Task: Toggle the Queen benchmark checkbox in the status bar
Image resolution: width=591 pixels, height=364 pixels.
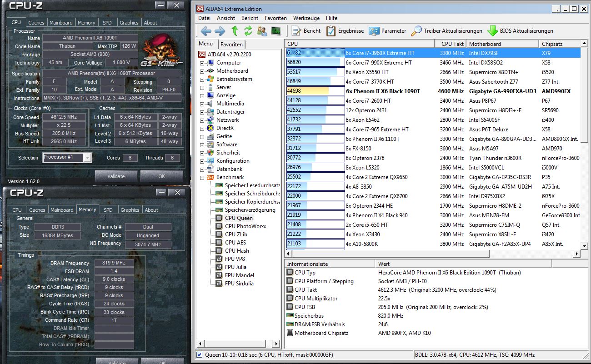Action: [199, 355]
